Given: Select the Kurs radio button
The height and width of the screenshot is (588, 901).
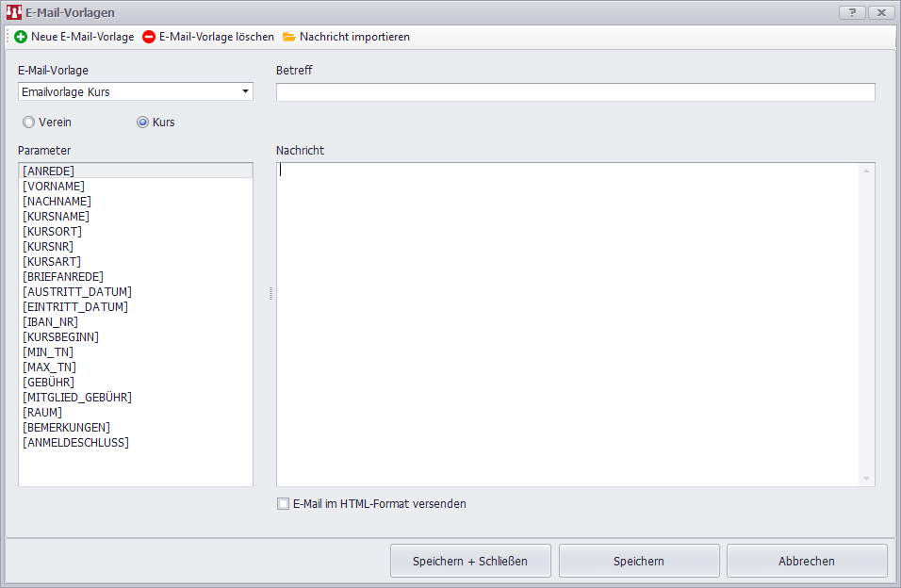Looking at the screenshot, I should coord(143,122).
